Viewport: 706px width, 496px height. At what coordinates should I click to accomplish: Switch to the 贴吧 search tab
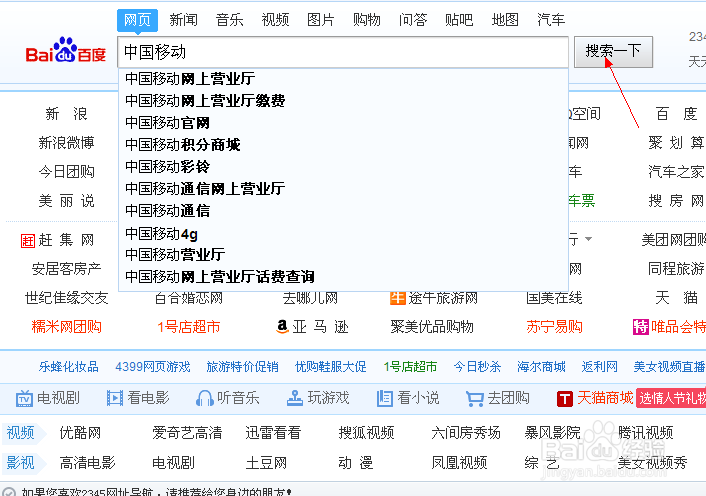coord(459,20)
